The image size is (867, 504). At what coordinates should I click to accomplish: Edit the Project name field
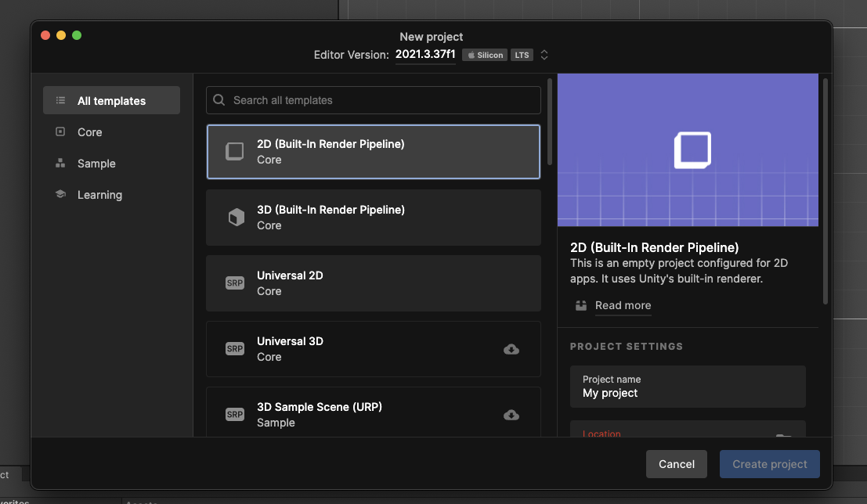click(x=688, y=387)
